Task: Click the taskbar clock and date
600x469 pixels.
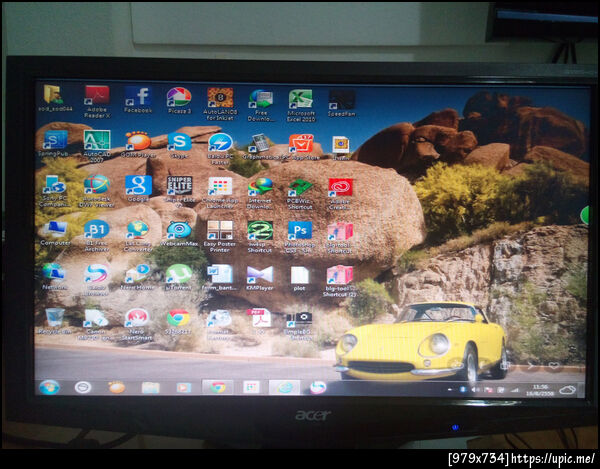Action: [540, 390]
